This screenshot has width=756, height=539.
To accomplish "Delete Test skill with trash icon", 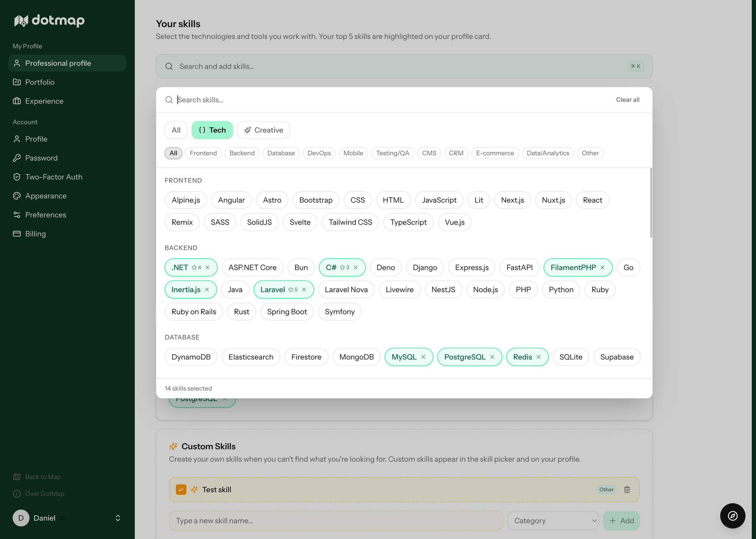I will coord(627,489).
